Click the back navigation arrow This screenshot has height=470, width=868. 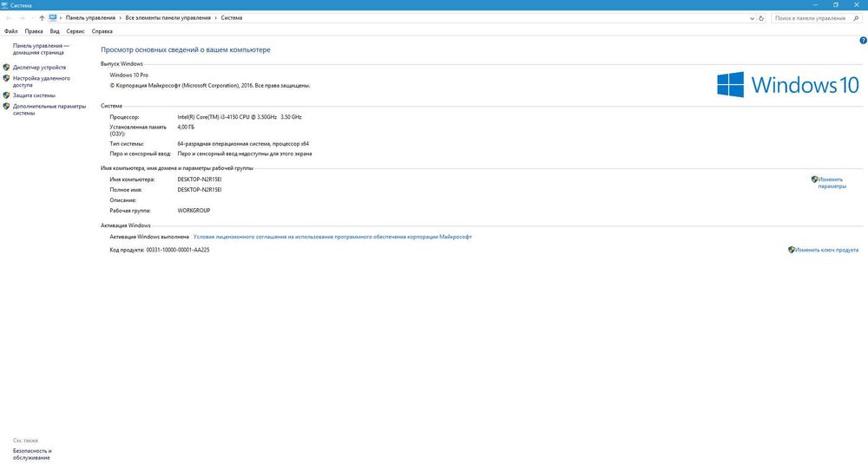tap(9, 18)
